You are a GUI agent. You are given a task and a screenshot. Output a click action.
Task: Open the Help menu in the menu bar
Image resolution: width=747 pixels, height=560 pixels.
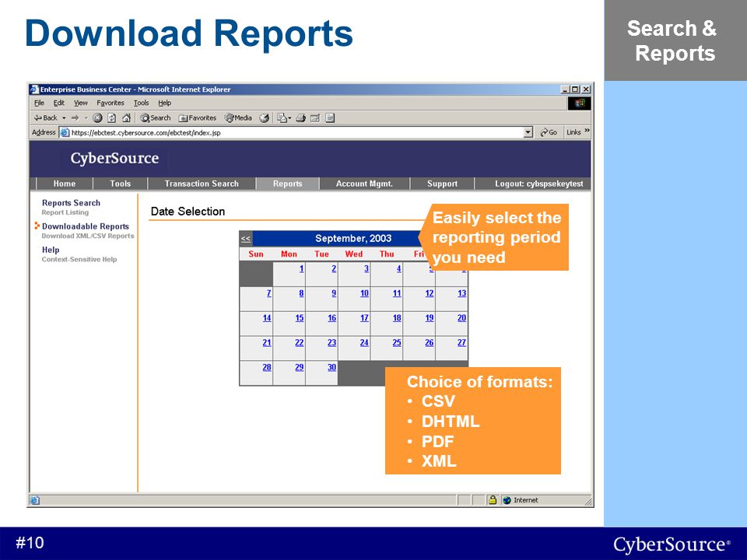pos(164,103)
